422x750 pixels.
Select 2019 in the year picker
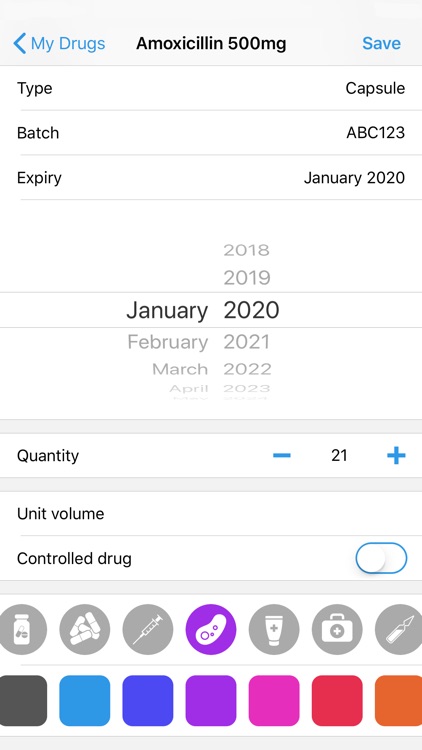pyautogui.click(x=247, y=277)
